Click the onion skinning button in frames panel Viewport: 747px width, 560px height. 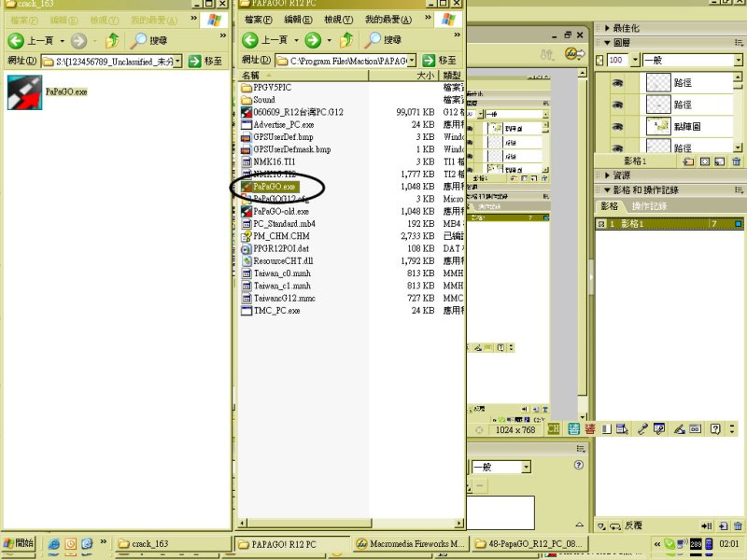pyautogui.click(x=601, y=526)
